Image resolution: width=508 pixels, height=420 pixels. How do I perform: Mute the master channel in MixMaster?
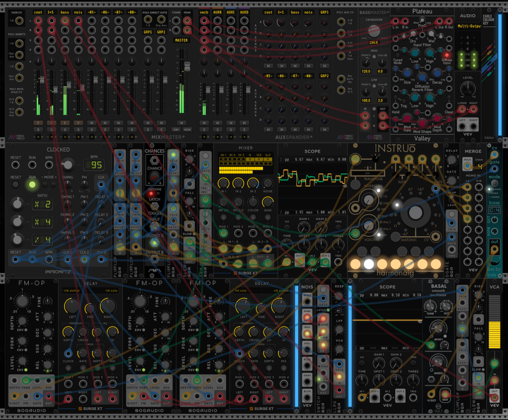[x=182, y=123]
